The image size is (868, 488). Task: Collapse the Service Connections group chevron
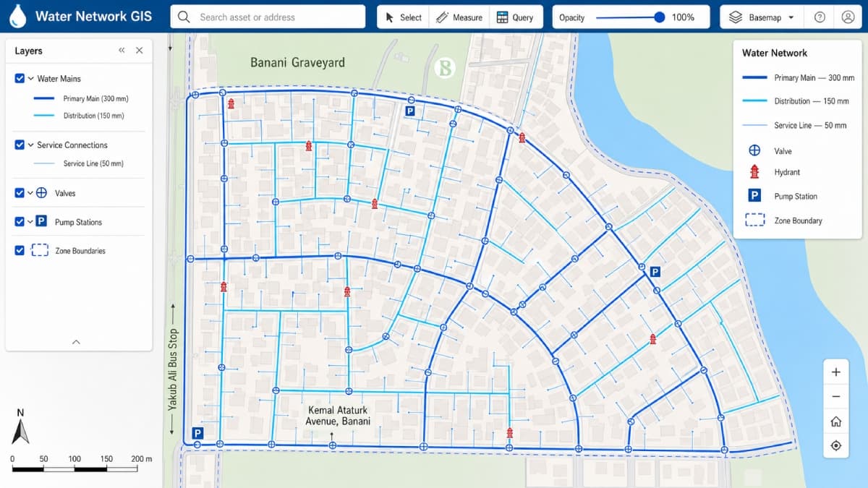31,145
